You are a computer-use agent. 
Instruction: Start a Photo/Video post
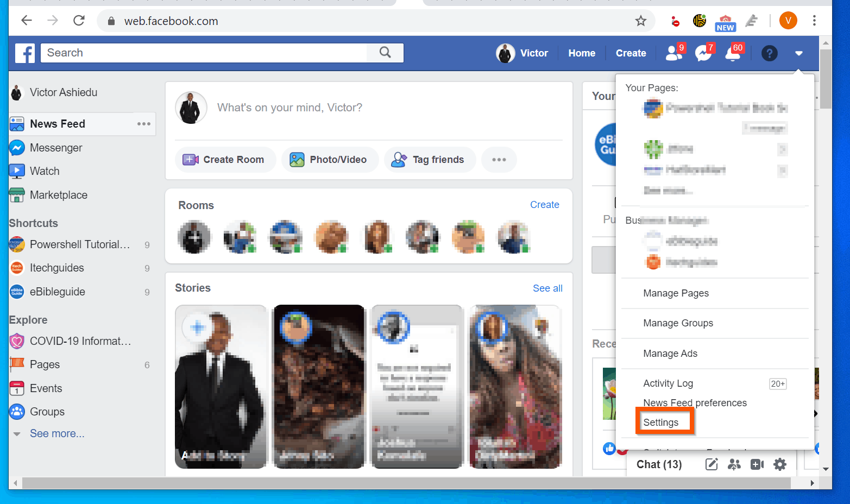330,159
